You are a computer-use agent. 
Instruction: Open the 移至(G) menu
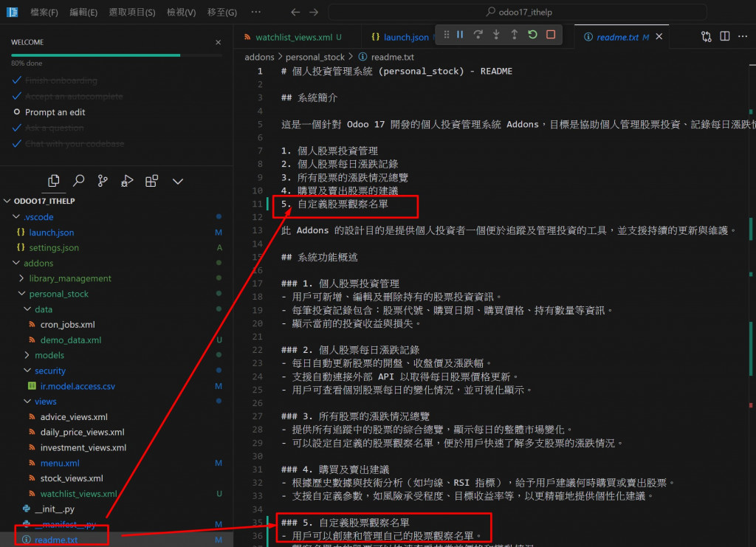click(222, 12)
